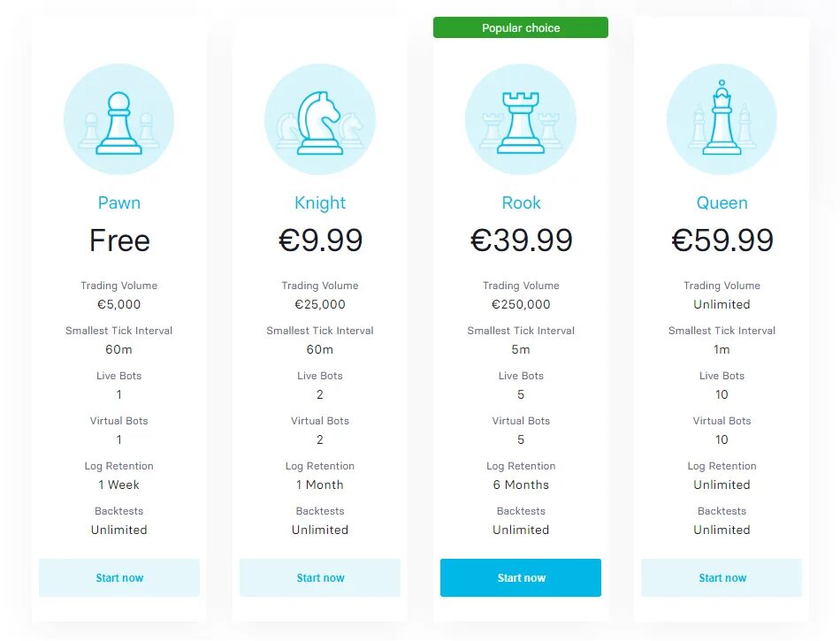
Task: Open the Queen plan title
Action: [x=722, y=203]
